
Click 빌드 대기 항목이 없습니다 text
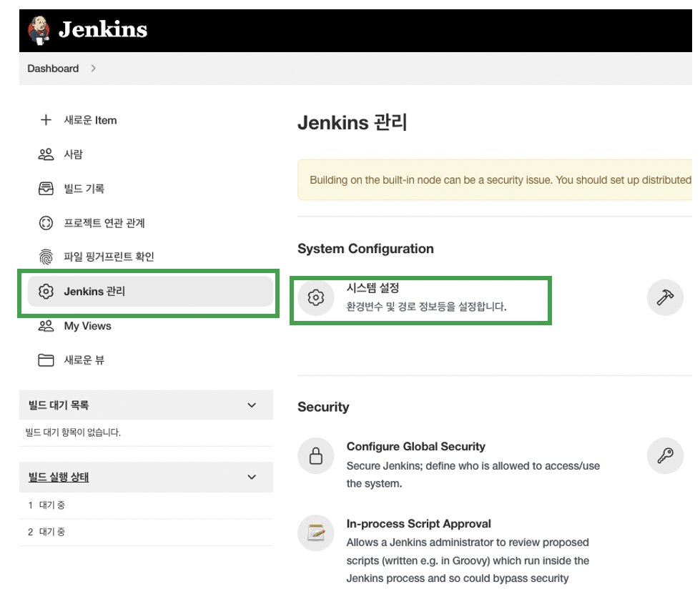(x=73, y=432)
